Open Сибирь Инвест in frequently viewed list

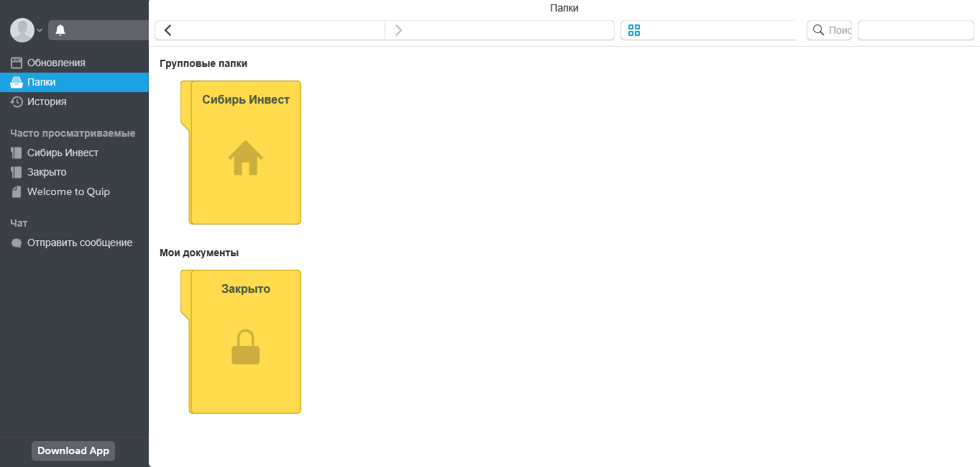[74, 153]
